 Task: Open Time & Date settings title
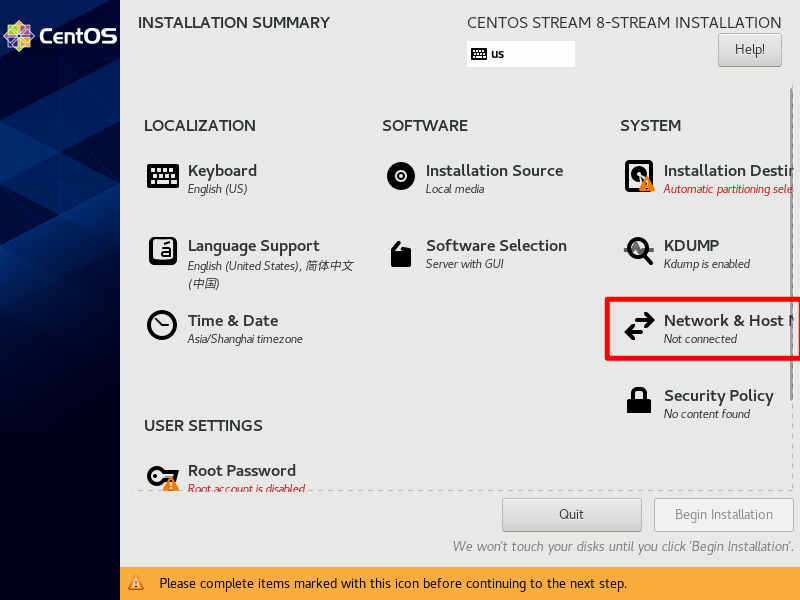pos(233,320)
